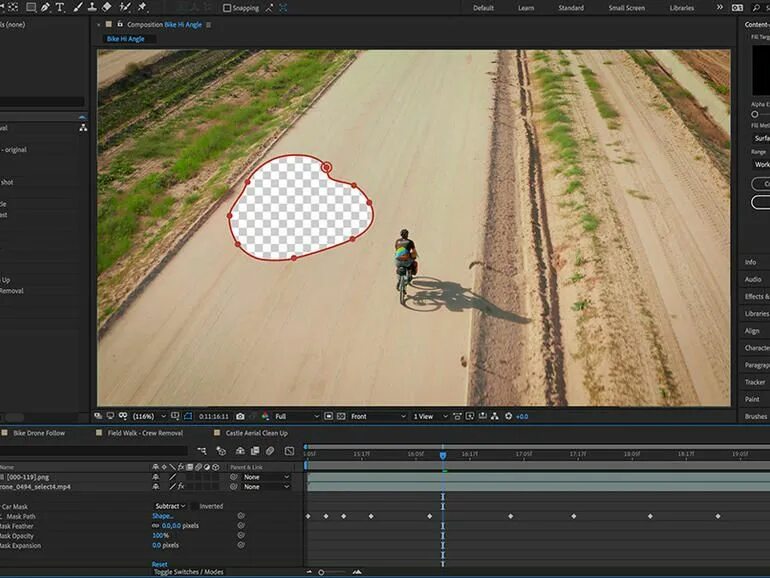Select the Type tool

[x=60, y=7]
